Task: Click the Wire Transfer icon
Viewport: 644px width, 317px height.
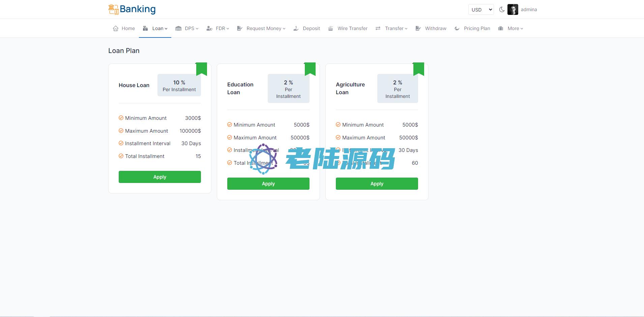Action: click(331, 28)
